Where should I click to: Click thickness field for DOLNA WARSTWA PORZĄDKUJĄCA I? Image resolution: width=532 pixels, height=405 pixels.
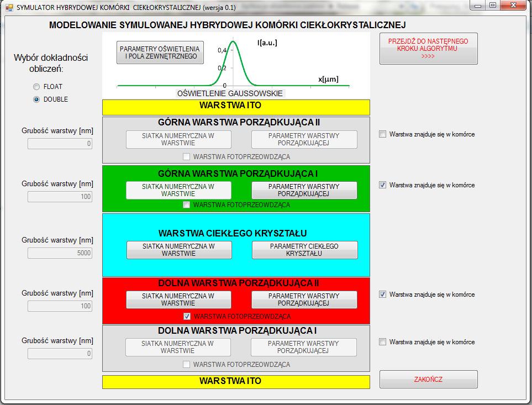(60, 354)
